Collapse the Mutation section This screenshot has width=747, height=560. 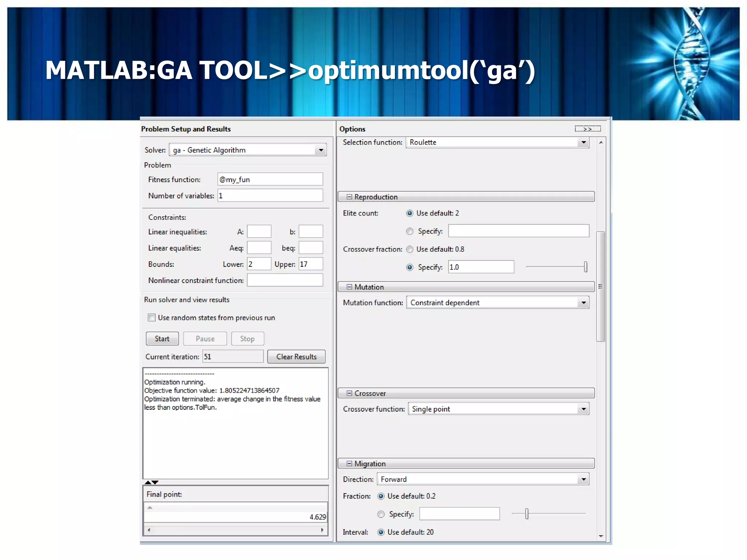349,287
